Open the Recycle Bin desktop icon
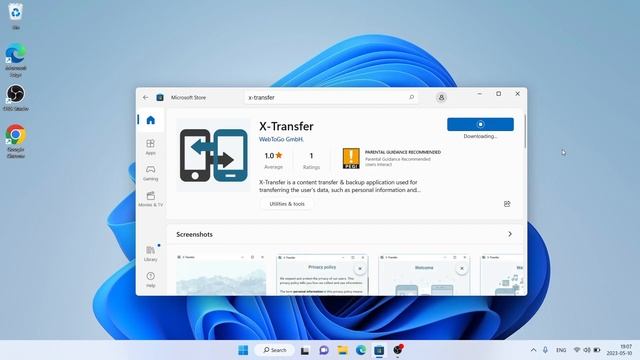640x360 pixels. tap(16, 16)
